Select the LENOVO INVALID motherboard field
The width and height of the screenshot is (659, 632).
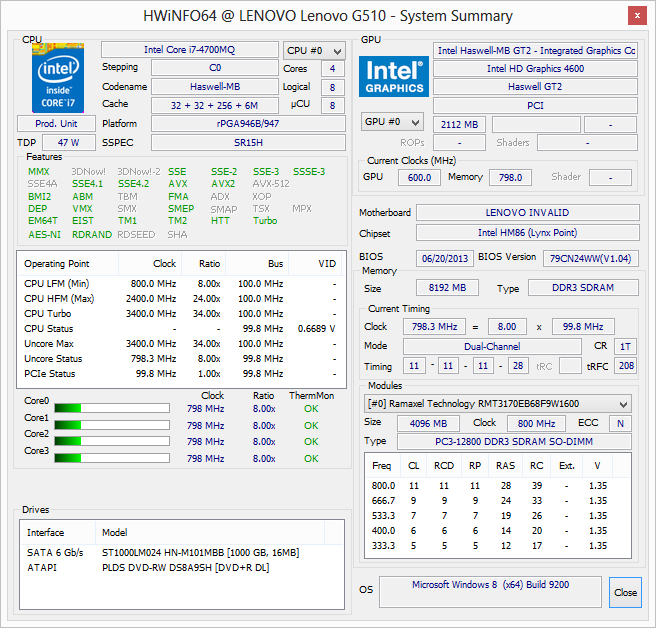pyautogui.click(x=526, y=213)
